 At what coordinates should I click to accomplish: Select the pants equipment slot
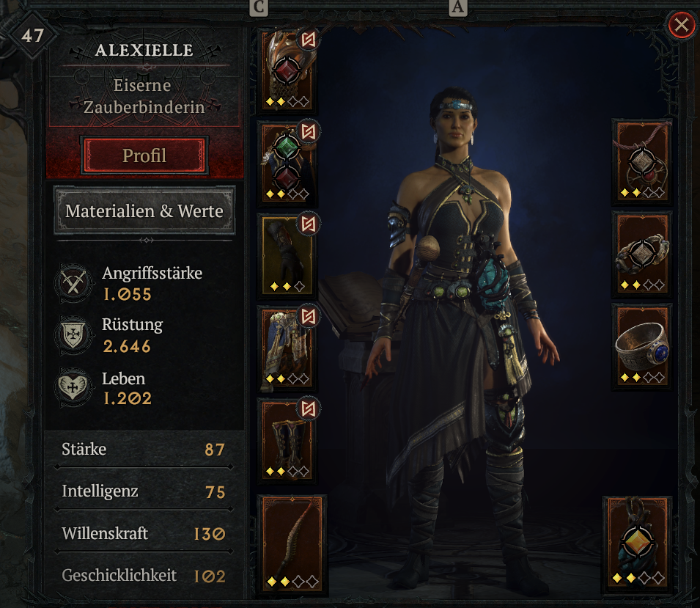[x=287, y=348]
